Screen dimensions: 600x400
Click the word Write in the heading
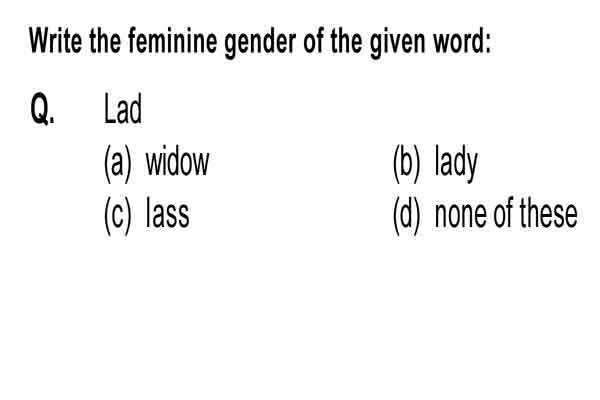click(56, 41)
